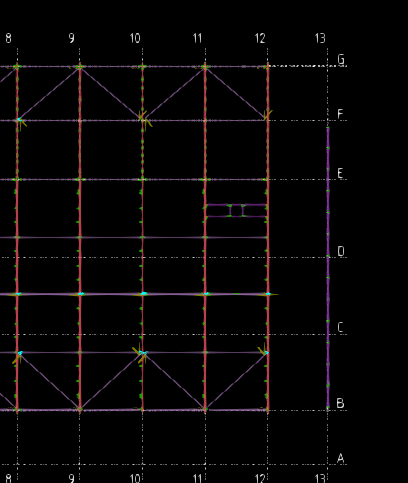
Task: Click top grid number 9
Action: tap(72, 38)
